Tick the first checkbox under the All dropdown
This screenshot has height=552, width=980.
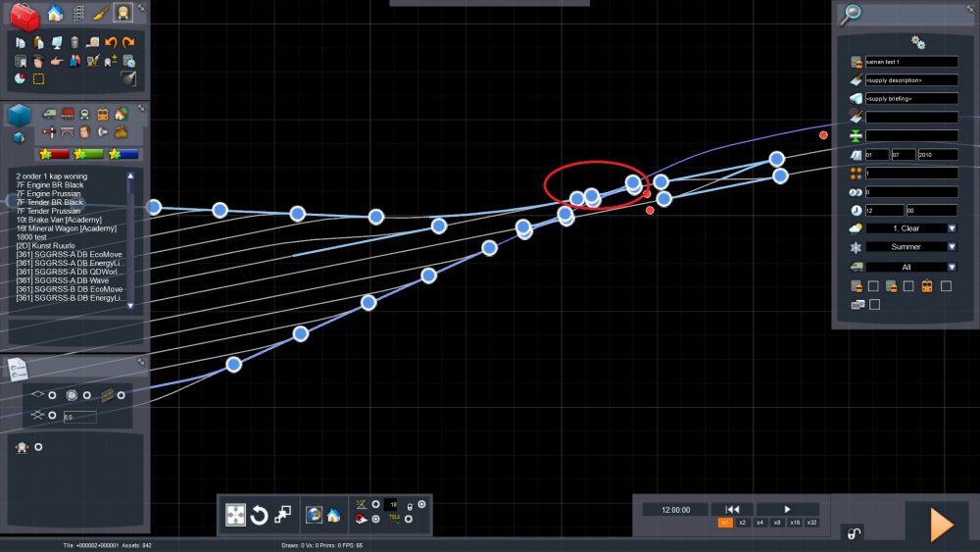(872, 286)
